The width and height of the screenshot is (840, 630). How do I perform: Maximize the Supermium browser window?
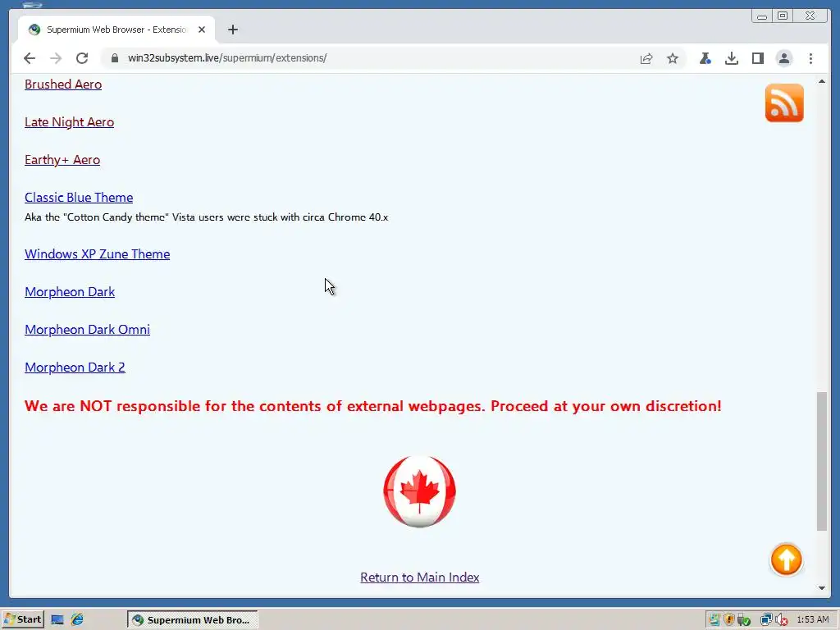coord(782,16)
